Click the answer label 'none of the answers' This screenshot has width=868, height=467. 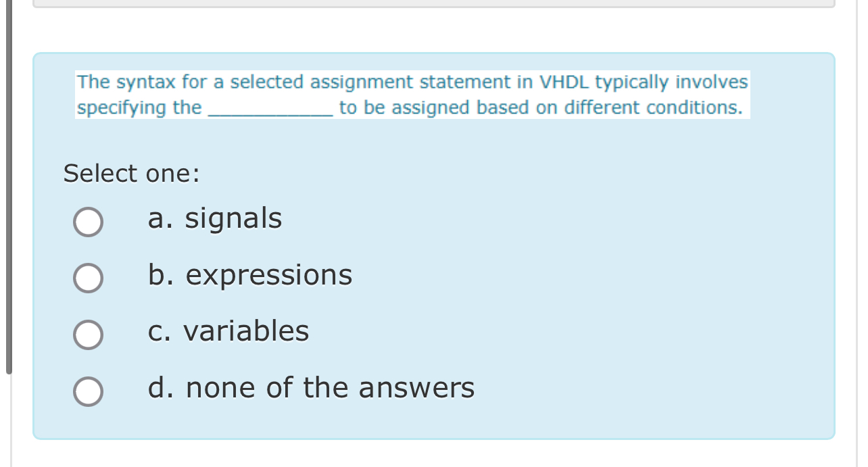[x=328, y=387]
